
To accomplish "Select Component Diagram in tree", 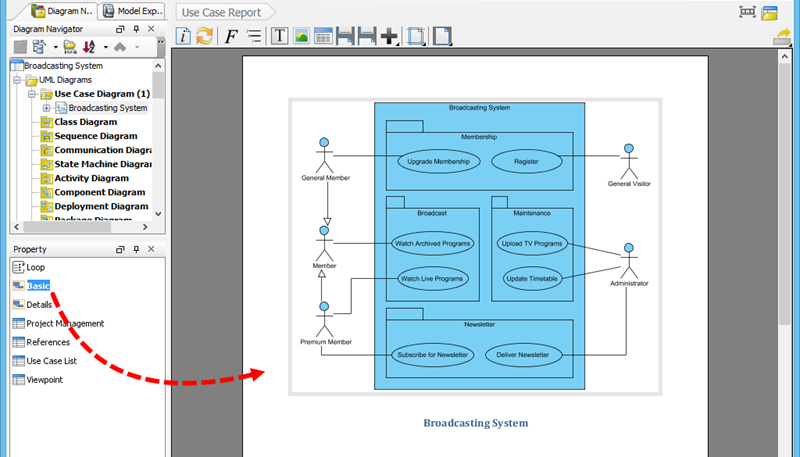I will tap(99, 192).
